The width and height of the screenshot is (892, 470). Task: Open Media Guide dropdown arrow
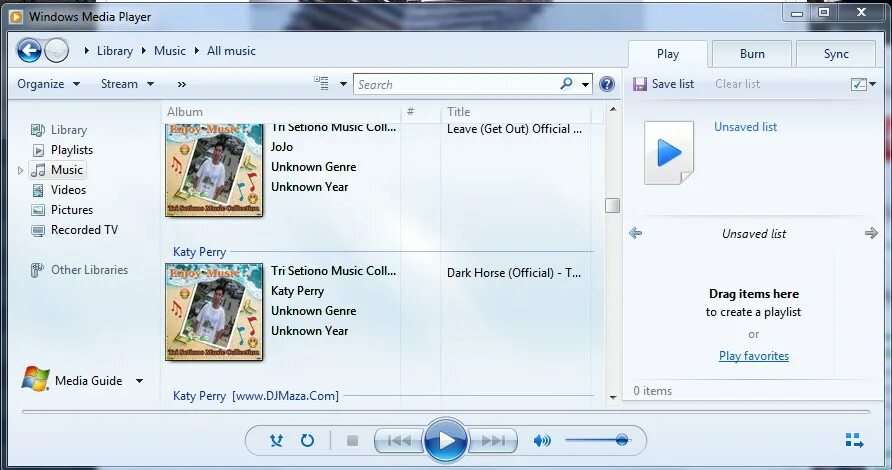139,381
